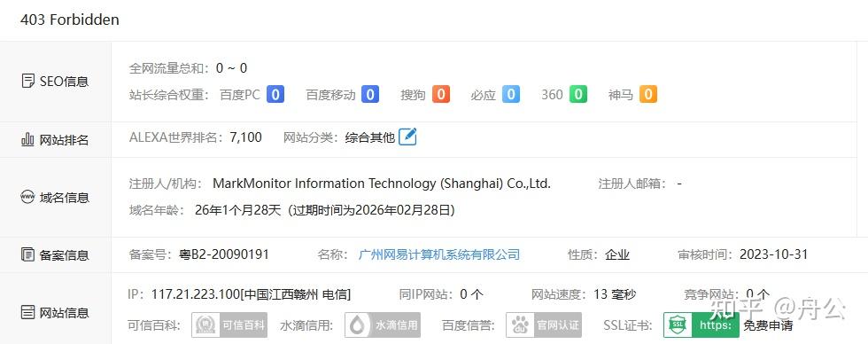Viewport: 868px width, 344px height.
Task: Click the 站长综合权重 label
Action: 169,95
